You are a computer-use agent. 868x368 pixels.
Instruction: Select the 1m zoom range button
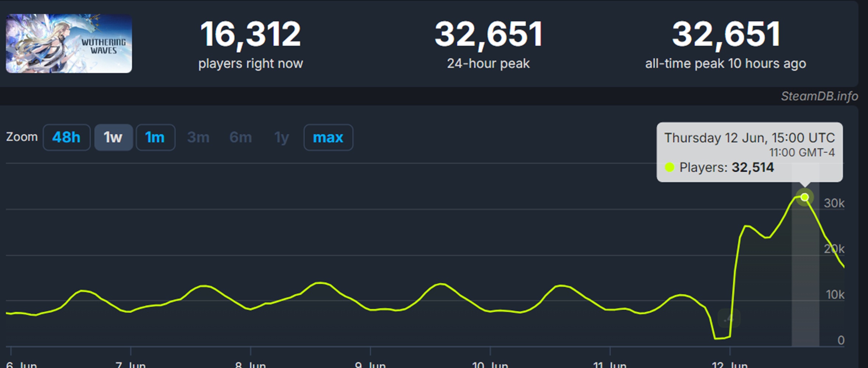[155, 138]
